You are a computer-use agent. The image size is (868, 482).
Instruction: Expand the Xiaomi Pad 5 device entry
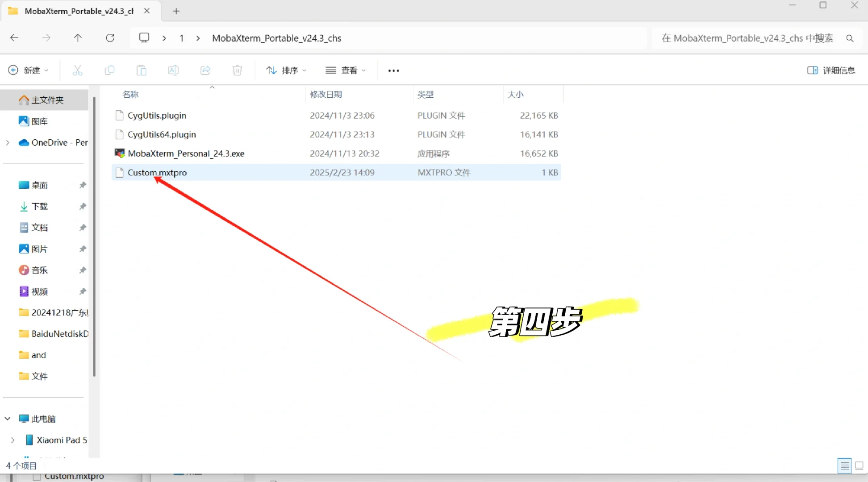point(12,440)
